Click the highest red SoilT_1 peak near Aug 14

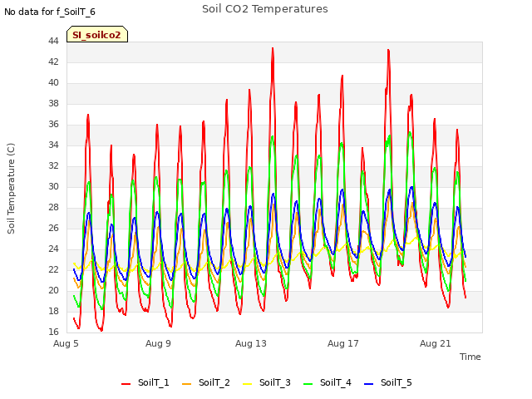click(x=273, y=48)
